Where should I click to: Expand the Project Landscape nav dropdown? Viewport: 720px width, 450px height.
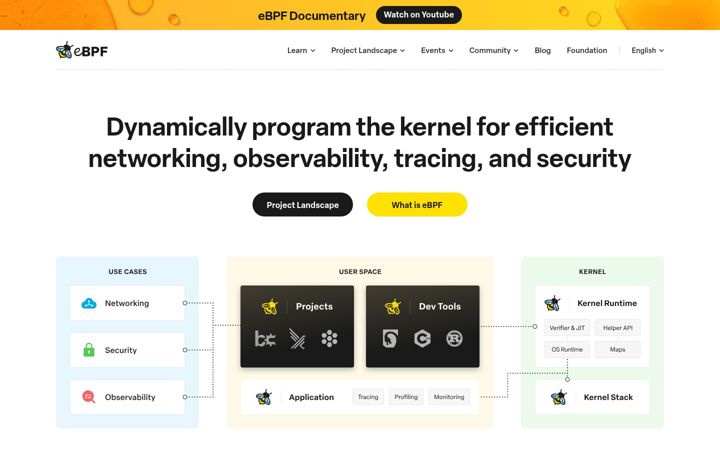[368, 51]
